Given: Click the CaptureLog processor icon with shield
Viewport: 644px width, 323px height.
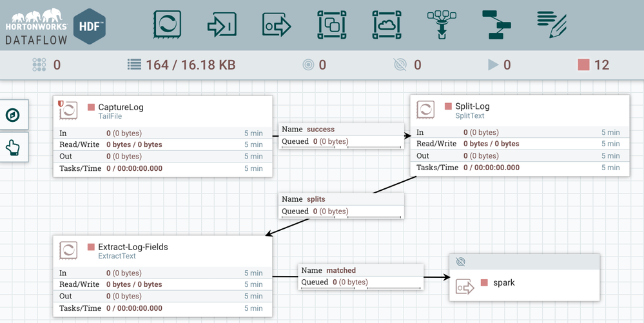Looking at the screenshot, I should (68, 110).
